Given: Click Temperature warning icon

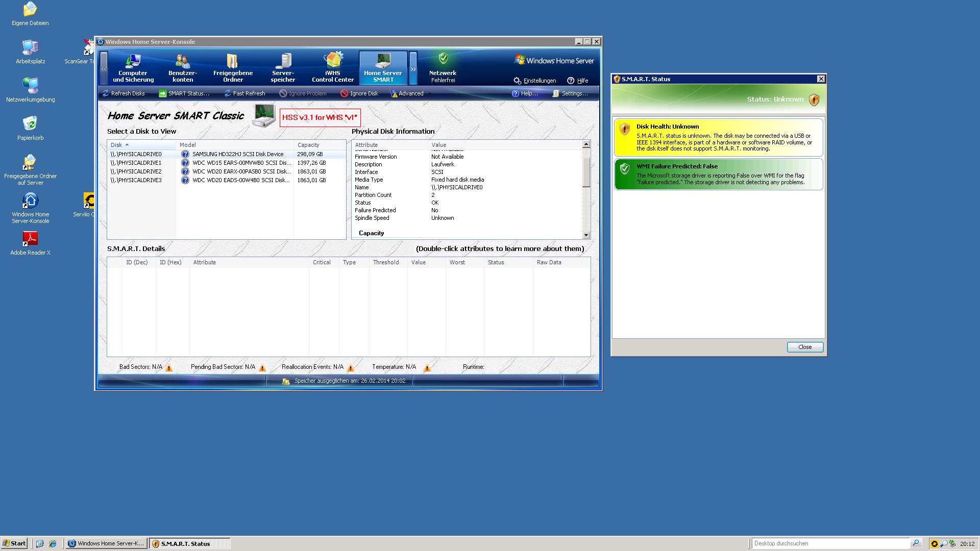Looking at the screenshot, I should [x=427, y=367].
